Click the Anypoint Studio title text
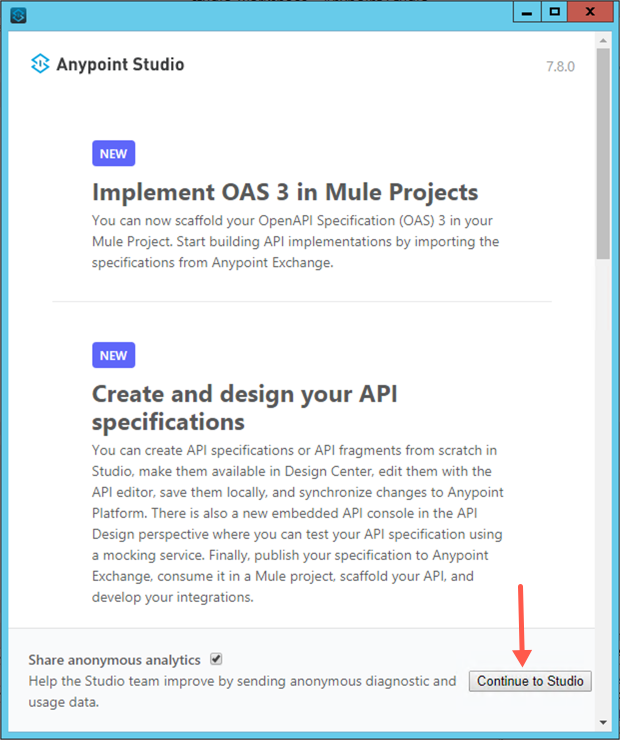Screen dimensions: 620x740 click(120, 64)
